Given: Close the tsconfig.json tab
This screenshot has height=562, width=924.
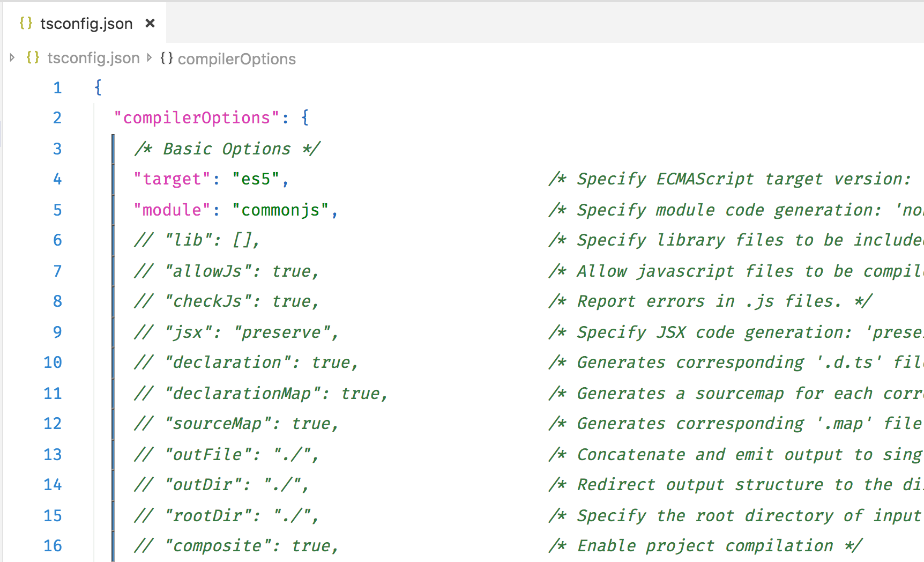Looking at the screenshot, I should 150,23.
